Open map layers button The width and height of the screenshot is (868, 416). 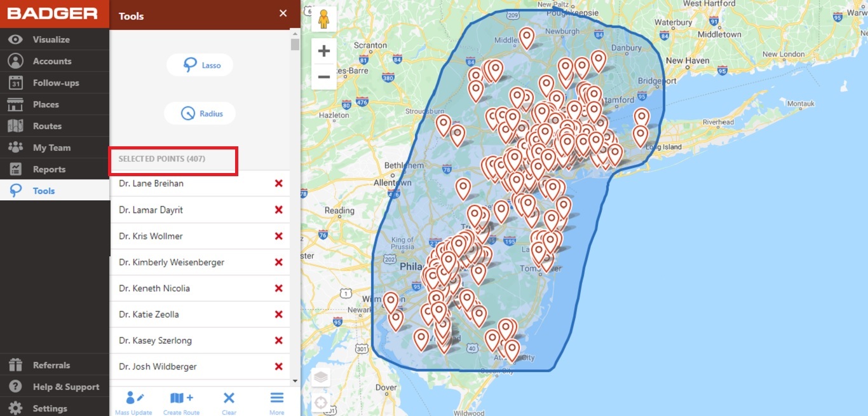(321, 377)
